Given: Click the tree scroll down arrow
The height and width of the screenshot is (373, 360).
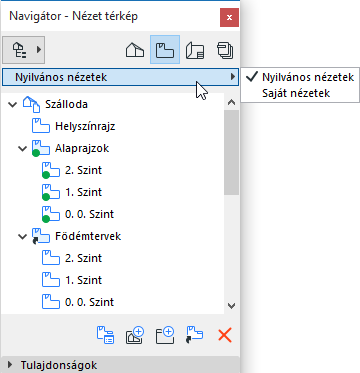Looking at the screenshot, I should click(231, 305).
